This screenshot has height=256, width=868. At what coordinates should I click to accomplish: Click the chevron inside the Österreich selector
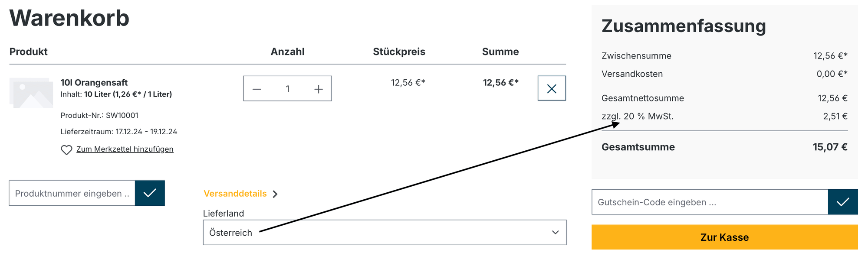point(556,232)
